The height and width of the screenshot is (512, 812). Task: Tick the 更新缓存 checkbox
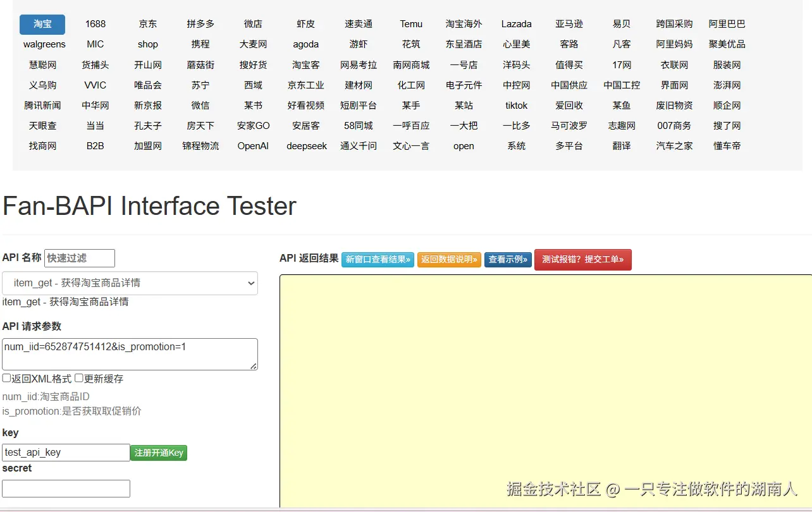pos(79,378)
